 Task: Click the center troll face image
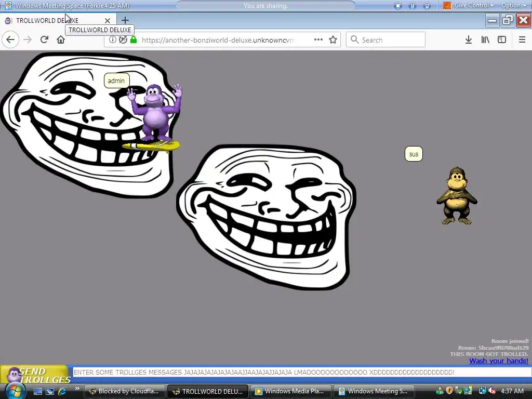click(267, 217)
